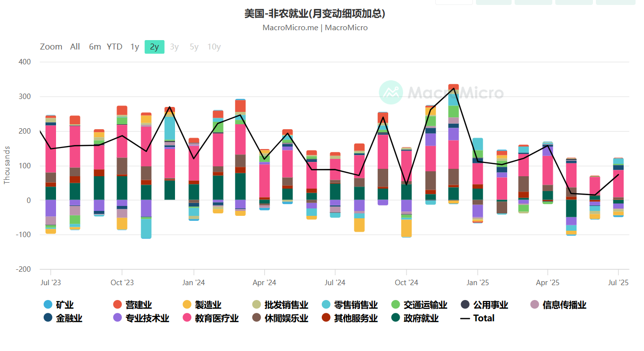Screen dimensions: 644x351
Task: Click the active 2y zoom button
Action: (154, 47)
